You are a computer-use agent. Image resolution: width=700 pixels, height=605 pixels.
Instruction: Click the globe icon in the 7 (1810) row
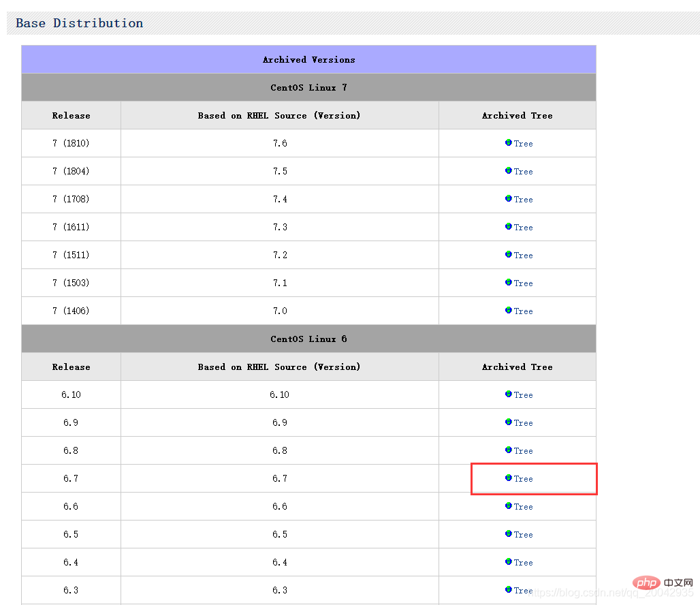(509, 142)
